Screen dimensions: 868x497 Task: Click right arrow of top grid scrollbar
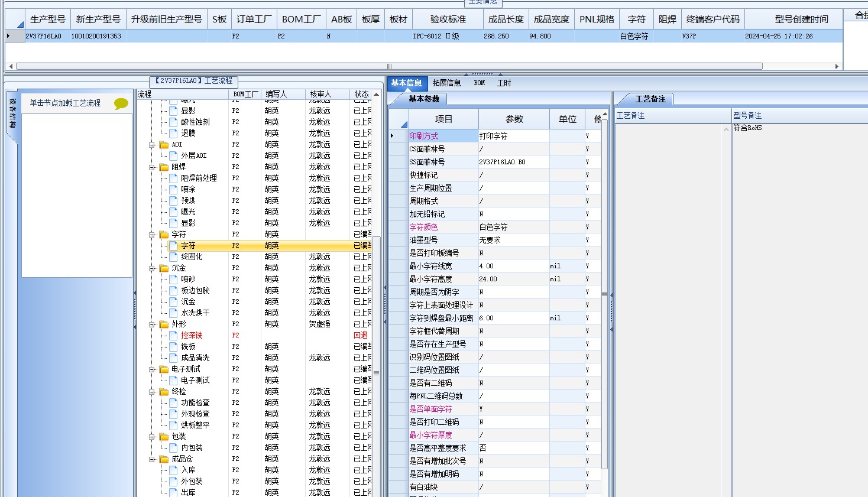point(837,66)
